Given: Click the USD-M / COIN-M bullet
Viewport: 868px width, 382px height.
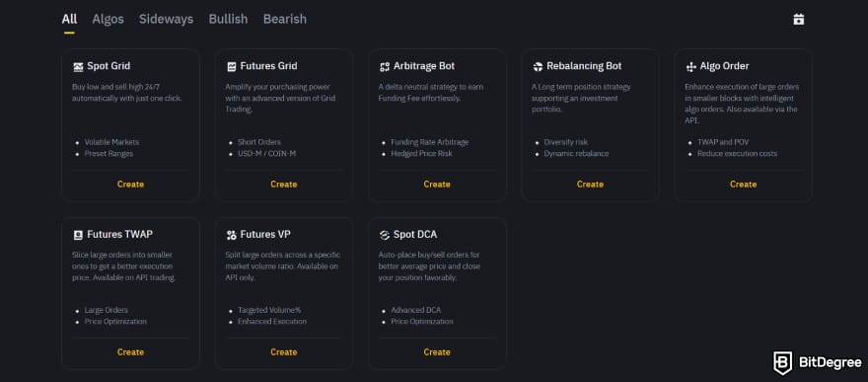Looking at the screenshot, I should point(267,153).
